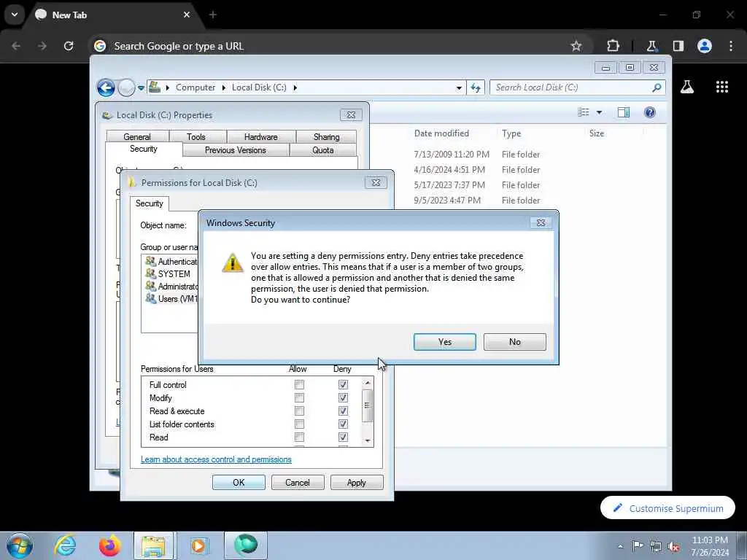Open General tab in Properties
The width and height of the screenshot is (747, 560).
(137, 137)
